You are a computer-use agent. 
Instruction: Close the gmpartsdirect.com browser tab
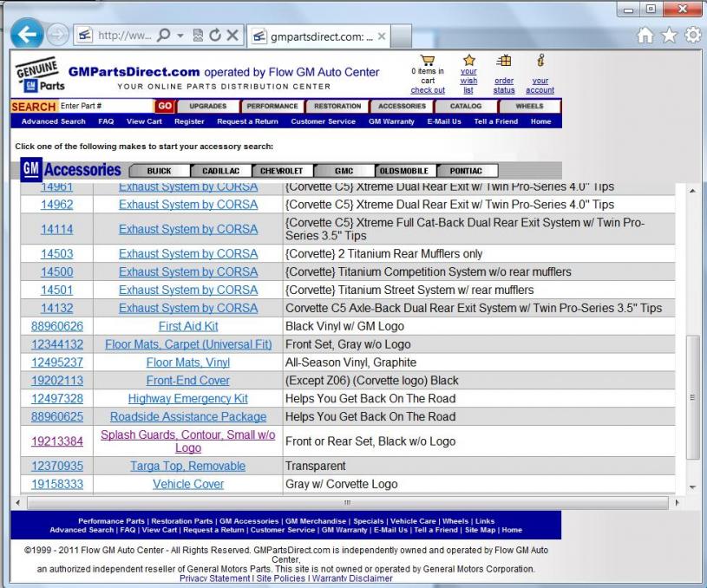tap(383, 38)
